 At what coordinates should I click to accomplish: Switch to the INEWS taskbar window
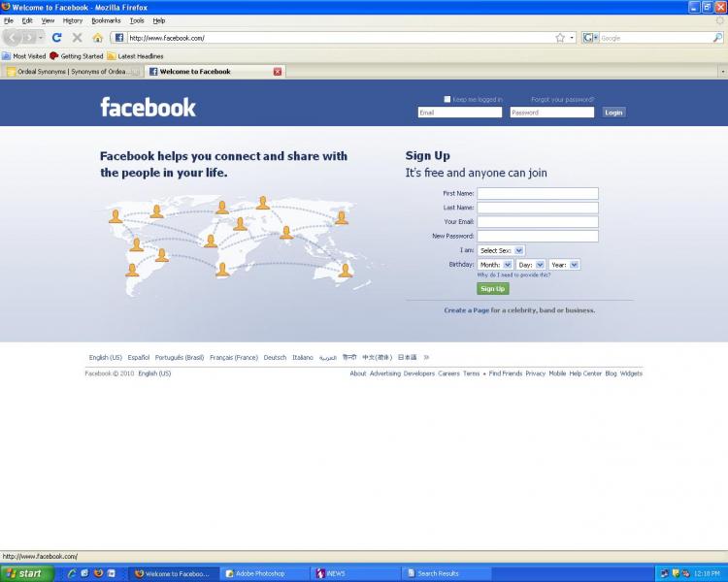click(x=355, y=573)
